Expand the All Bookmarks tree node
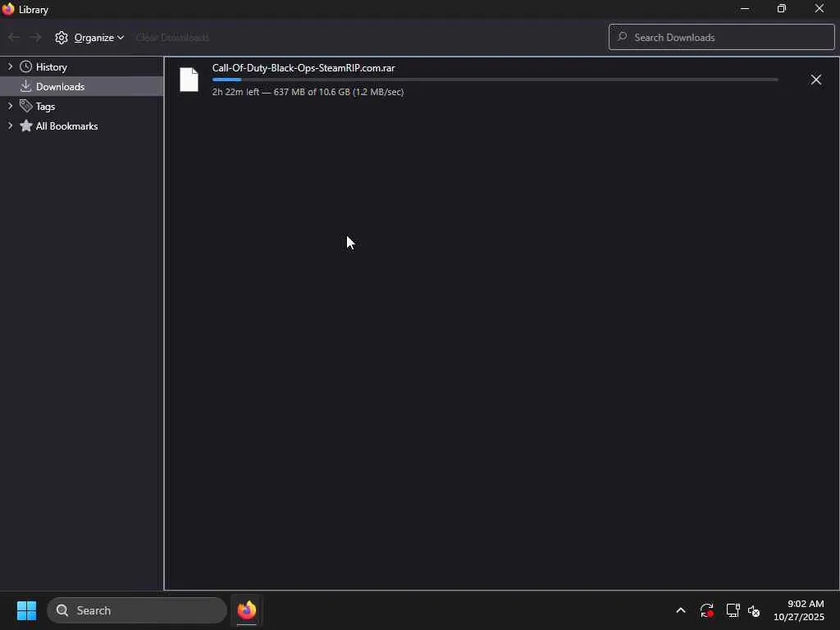This screenshot has width=840, height=630. pyautogui.click(x=10, y=126)
